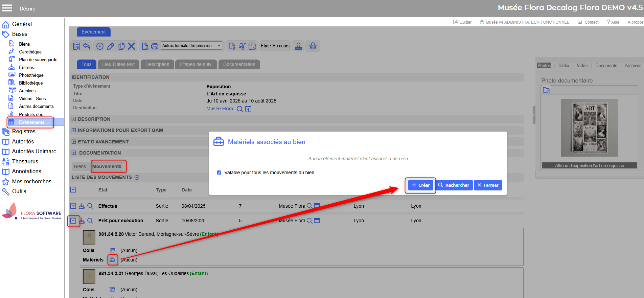644x298 pixels.
Task: Expand the 'Effectué' movement row
Action: tap(73, 206)
